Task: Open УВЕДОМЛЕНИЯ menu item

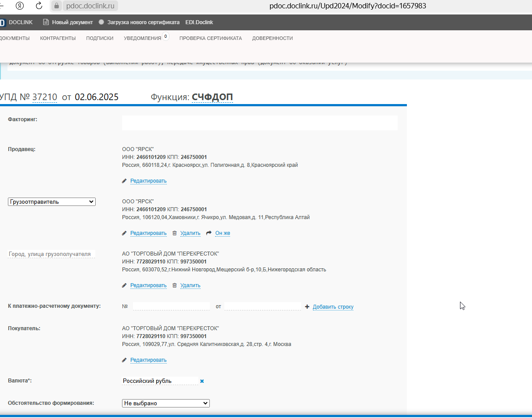Action: click(143, 38)
